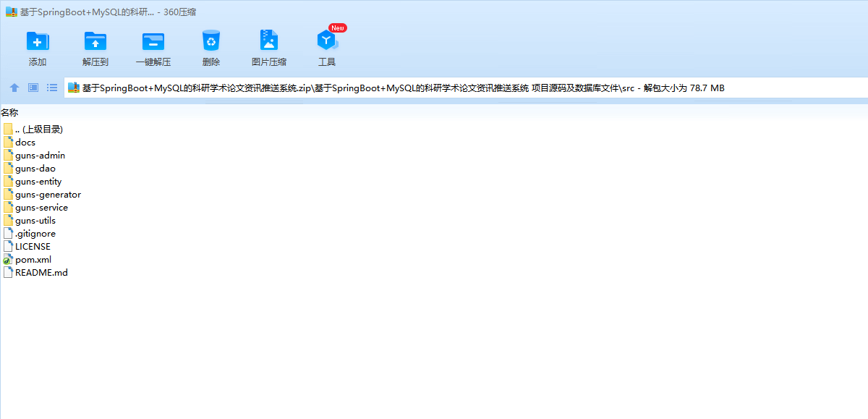The height and width of the screenshot is (419, 868).
Task: Click the README.md file icon
Action: pyautogui.click(x=8, y=272)
